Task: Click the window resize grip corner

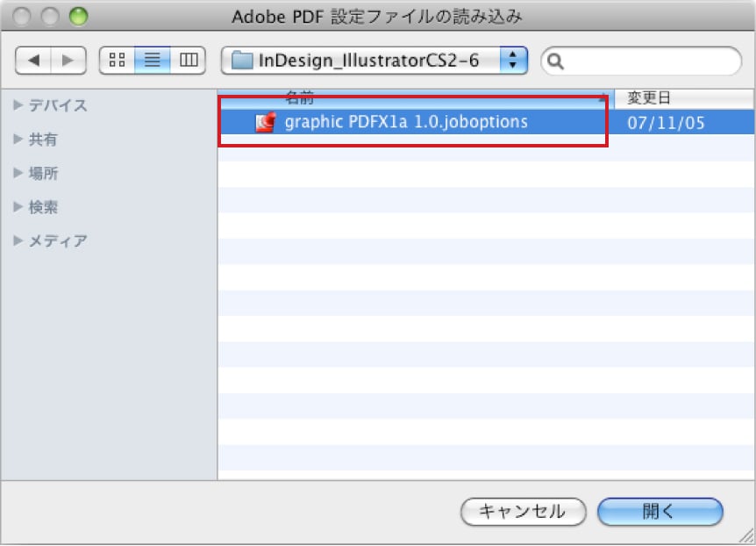Action: coord(746,536)
